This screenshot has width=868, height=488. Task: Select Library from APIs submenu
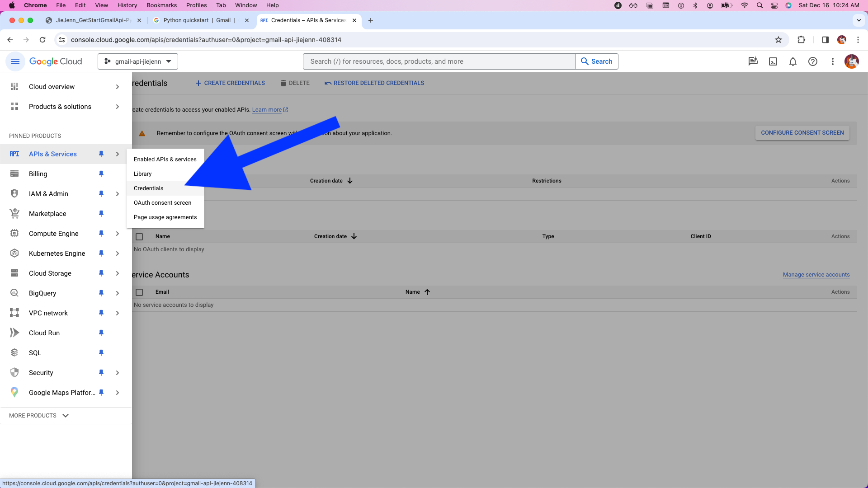[165, 174]
